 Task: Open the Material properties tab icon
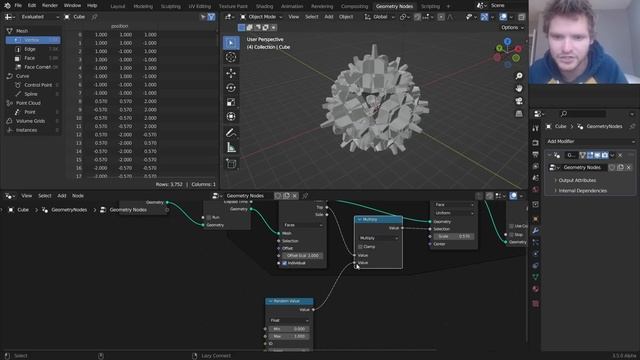click(536, 289)
